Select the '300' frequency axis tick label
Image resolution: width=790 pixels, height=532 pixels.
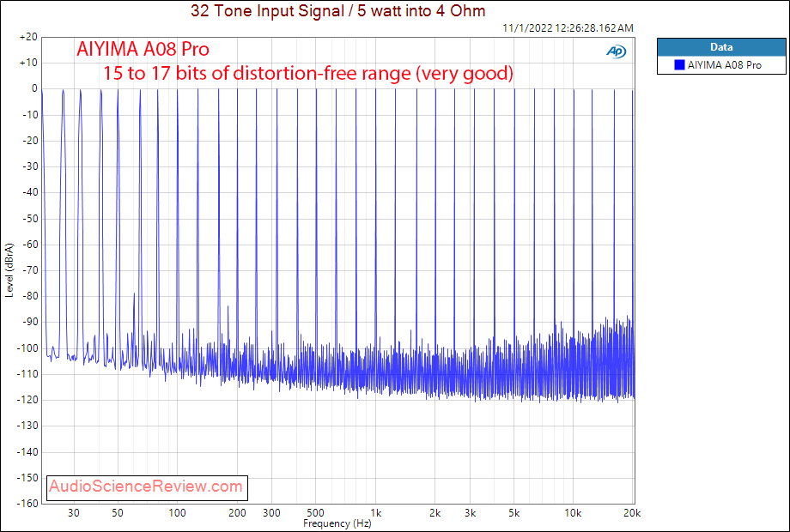271,513
